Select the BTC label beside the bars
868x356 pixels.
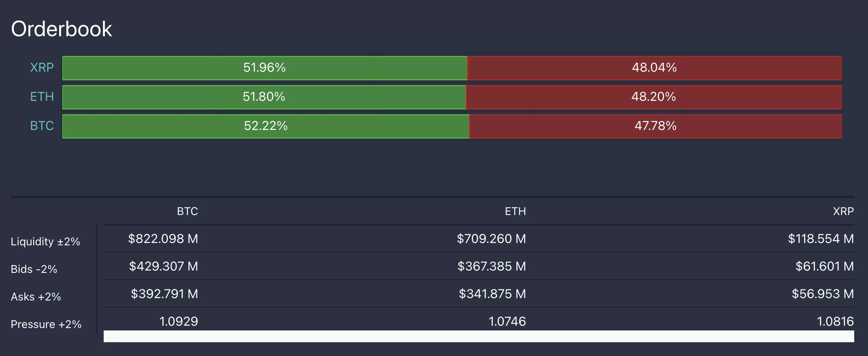pyautogui.click(x=42, y=126)
